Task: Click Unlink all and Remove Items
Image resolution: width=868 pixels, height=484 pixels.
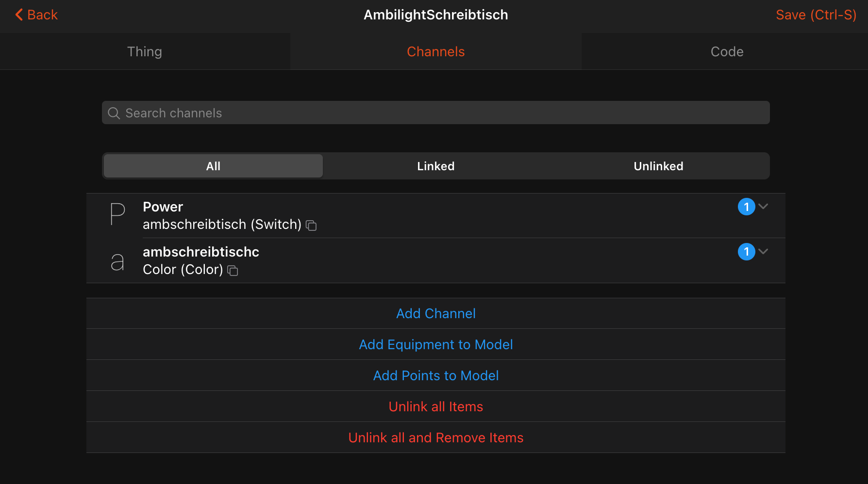Action: click(x=435, y=437)
